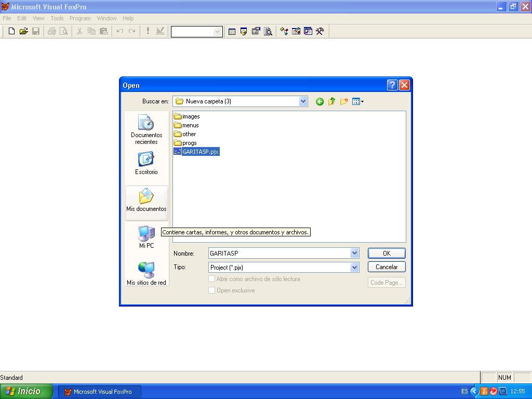Expand the Nombre filename dropdown arrow
The image size is (532, 399).
point(354,253)
